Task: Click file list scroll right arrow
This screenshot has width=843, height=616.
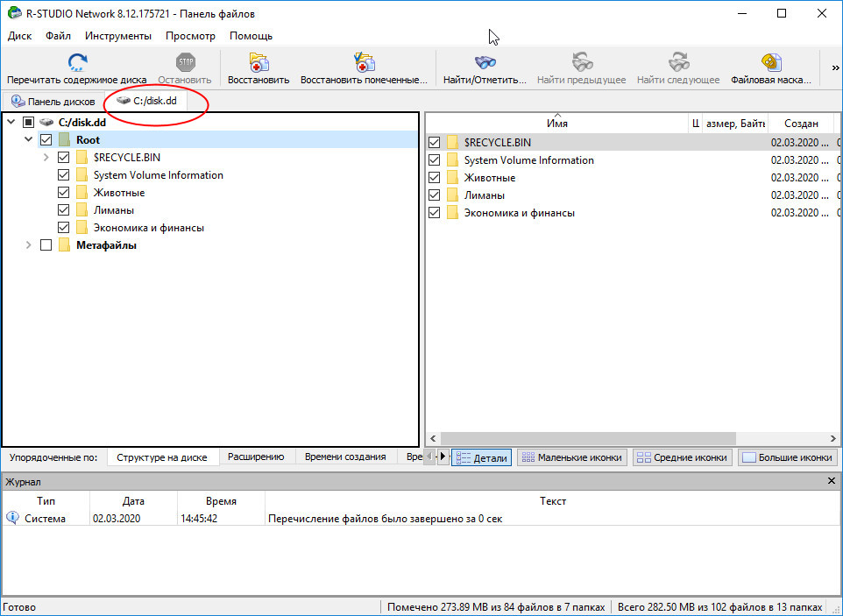Action: 832,438
